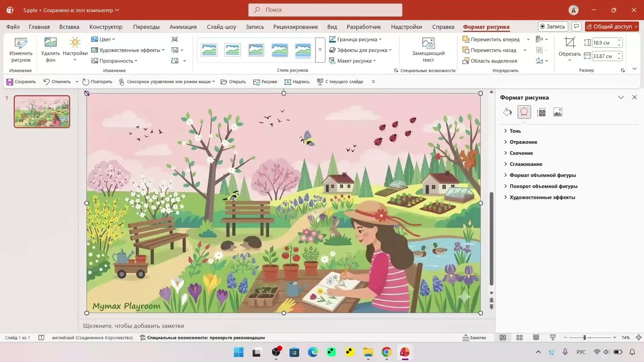Image resolution: width=644 pixels, height=362 pixels.
Task: Insert a text box via Надпись
Action: [x=297, y=81]
